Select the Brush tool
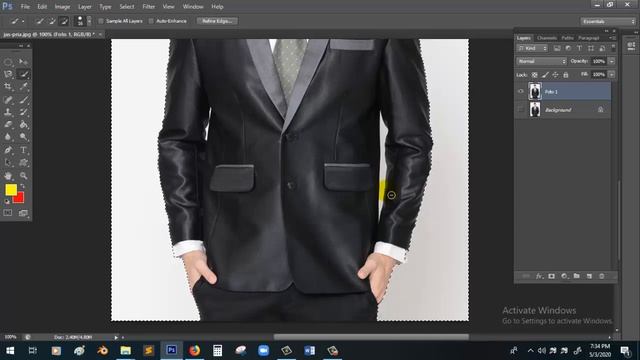The height and width of the screenshot is (360, 640). 23,100
